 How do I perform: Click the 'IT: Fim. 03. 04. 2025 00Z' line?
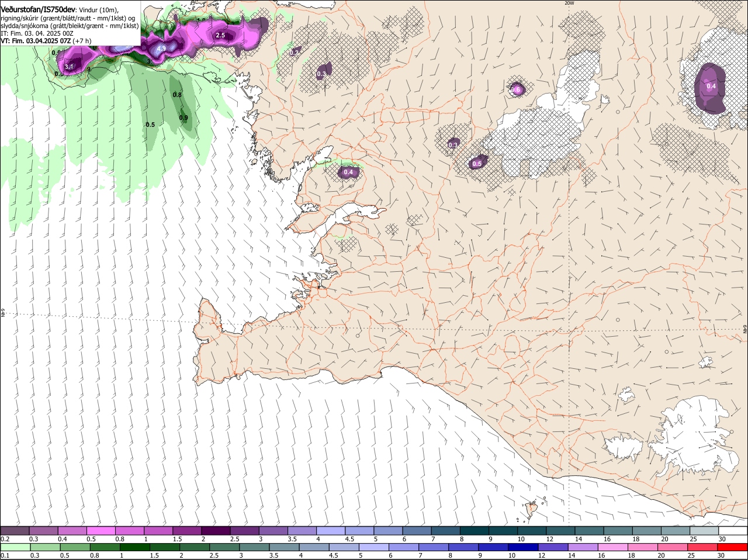click(37, 33)
